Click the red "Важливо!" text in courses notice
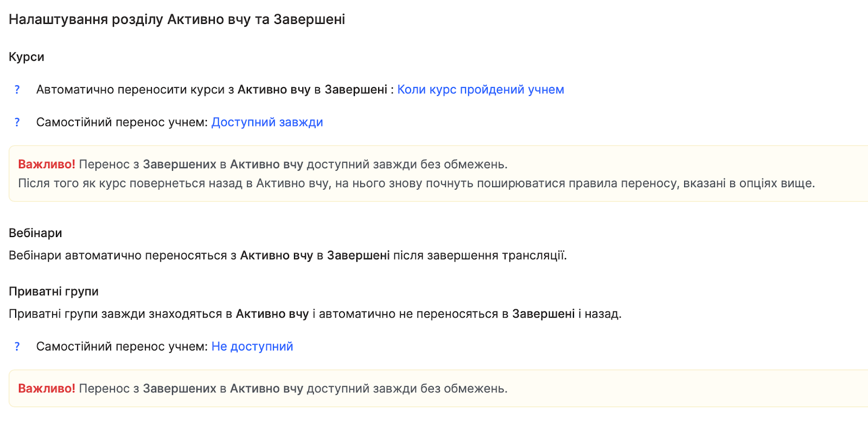This screenshot has height=427, width=868. coord(47,164)
